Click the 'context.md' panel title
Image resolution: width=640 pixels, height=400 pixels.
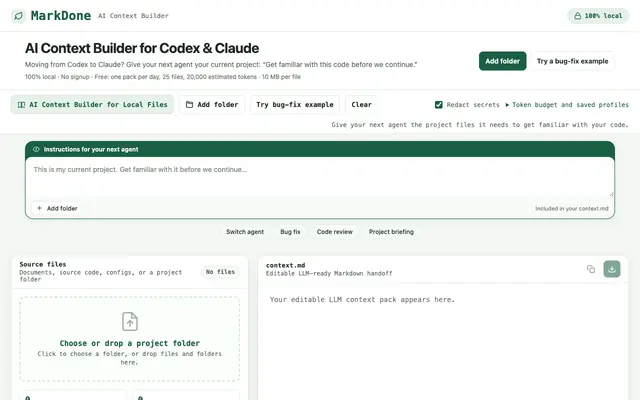click(285, 265)
